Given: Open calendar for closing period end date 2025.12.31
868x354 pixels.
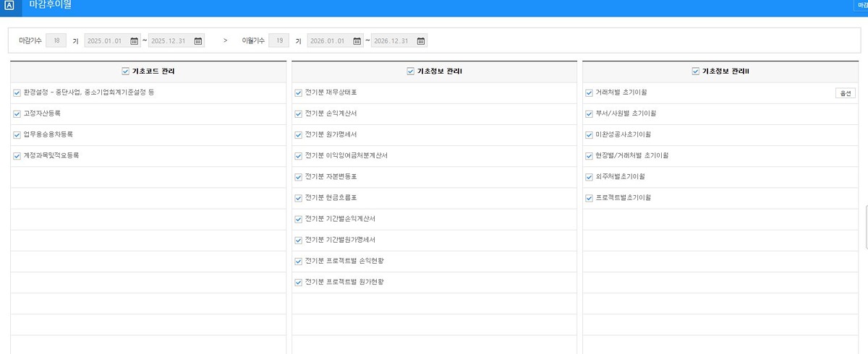Looking at the screenshot, I should pyautogui.click(x=198, y=41).
